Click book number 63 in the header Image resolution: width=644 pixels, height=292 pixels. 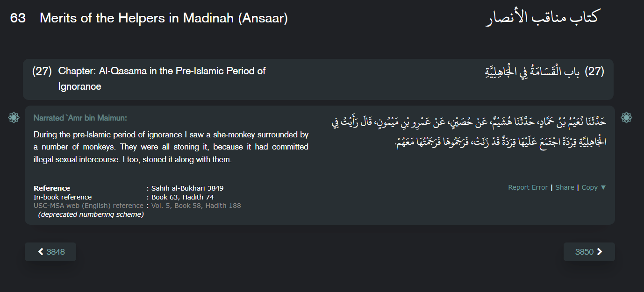point(18,19)
